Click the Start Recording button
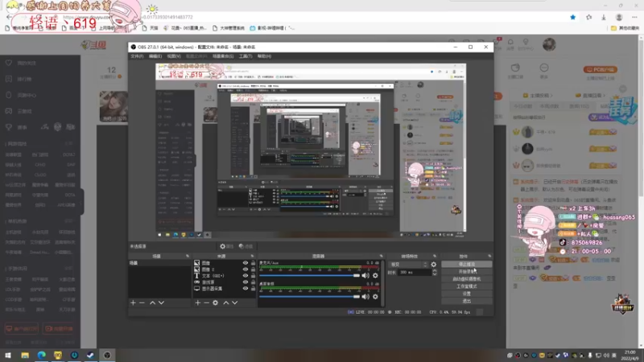This screenshot has width=644, height=362. coord(467,272)
